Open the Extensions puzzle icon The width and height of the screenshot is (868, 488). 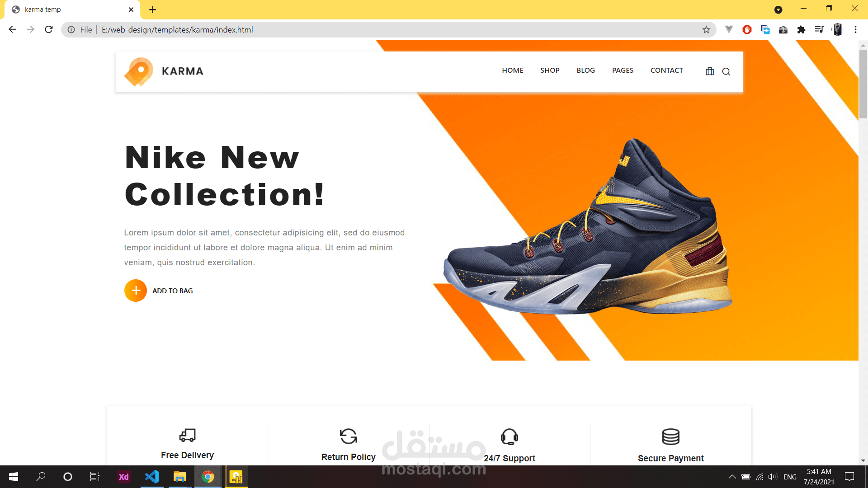coord(801,30)
